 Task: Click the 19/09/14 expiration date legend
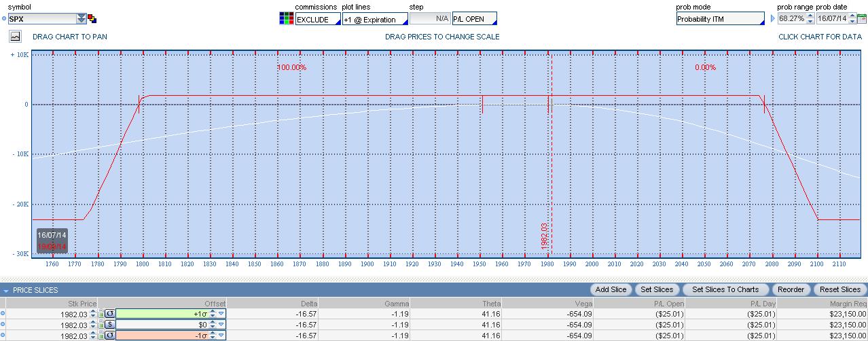52,246
